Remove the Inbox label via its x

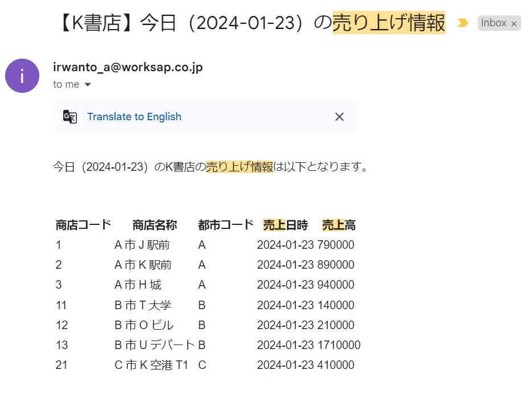point(514,23)
